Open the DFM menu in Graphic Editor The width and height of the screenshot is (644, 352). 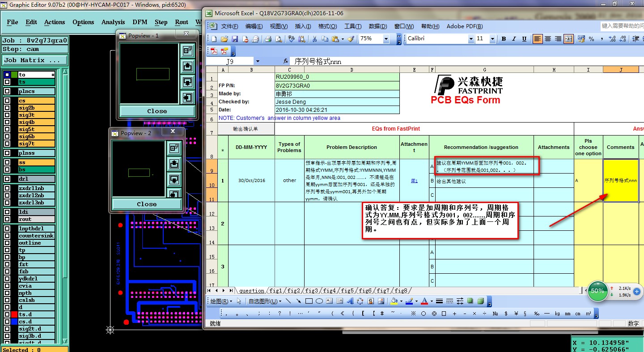coord(140,22)
